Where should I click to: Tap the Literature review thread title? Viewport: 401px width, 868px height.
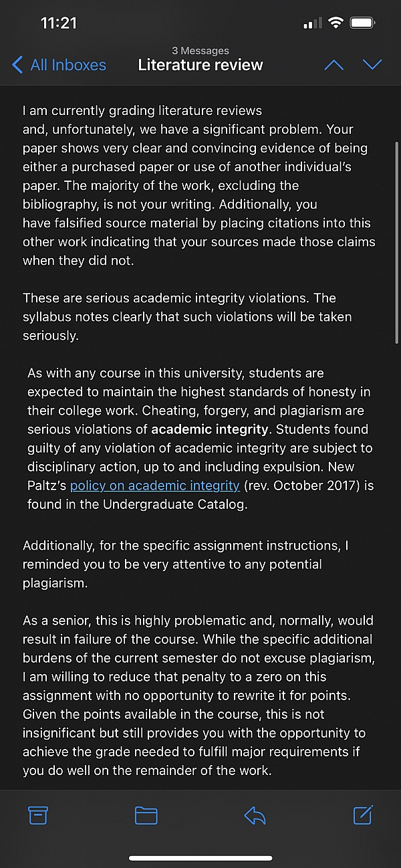point(200,65)
